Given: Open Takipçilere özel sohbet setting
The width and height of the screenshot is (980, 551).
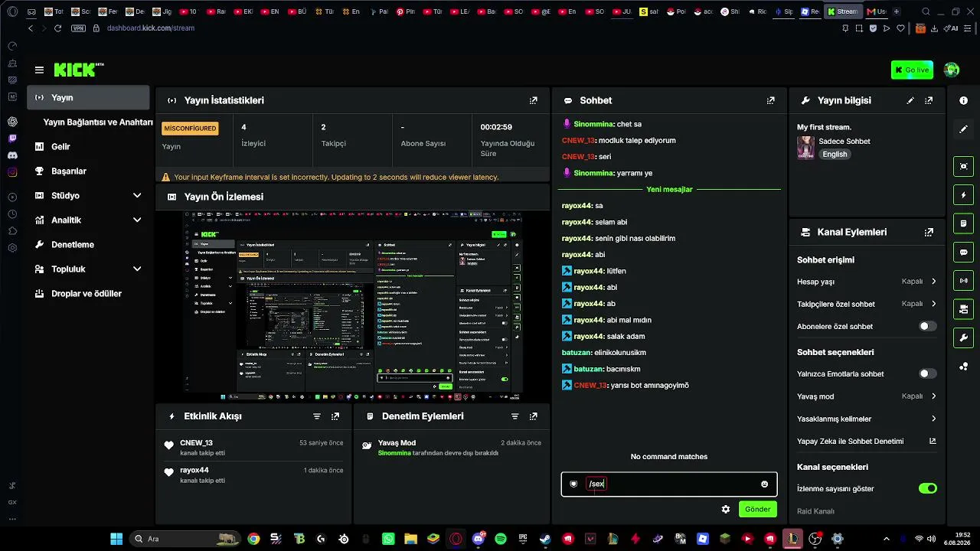Looking at the screenshot, I should click(867, 304).
